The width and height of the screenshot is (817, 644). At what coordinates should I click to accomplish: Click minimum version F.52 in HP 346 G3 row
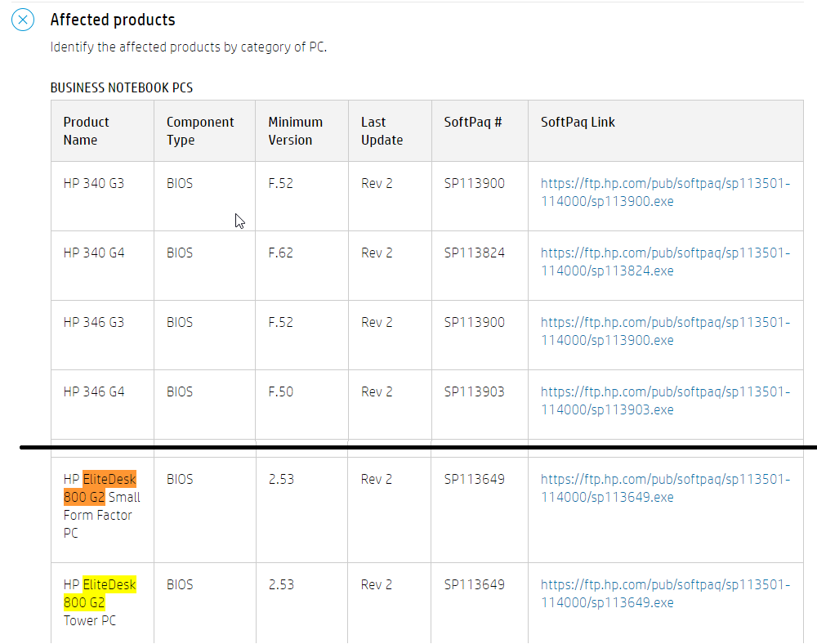click(x=281, y=323)
